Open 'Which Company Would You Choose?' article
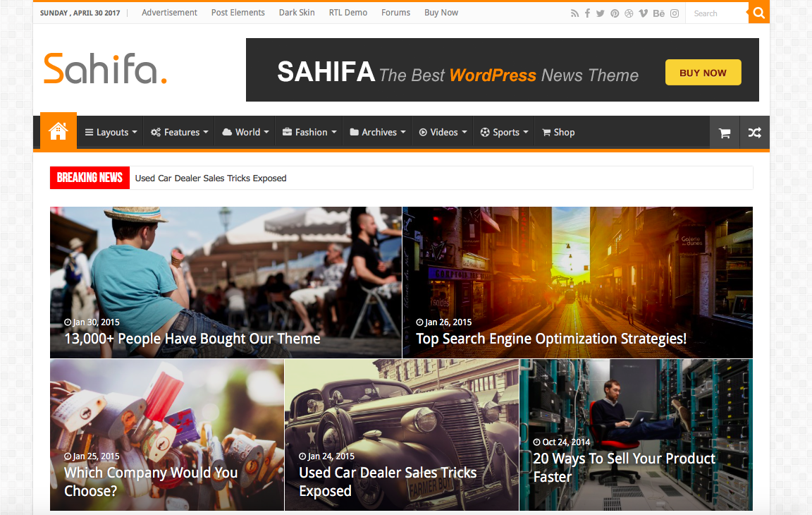 pyautogui.click(x=151, y=481)
